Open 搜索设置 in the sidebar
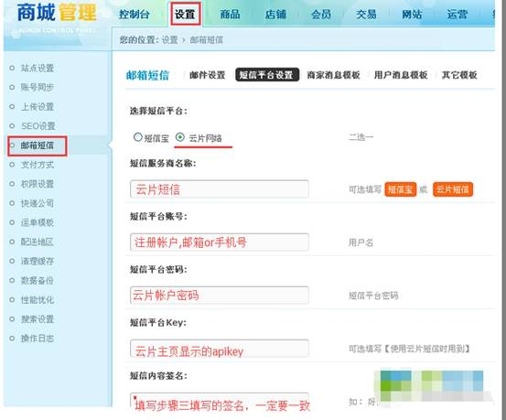 38,319
